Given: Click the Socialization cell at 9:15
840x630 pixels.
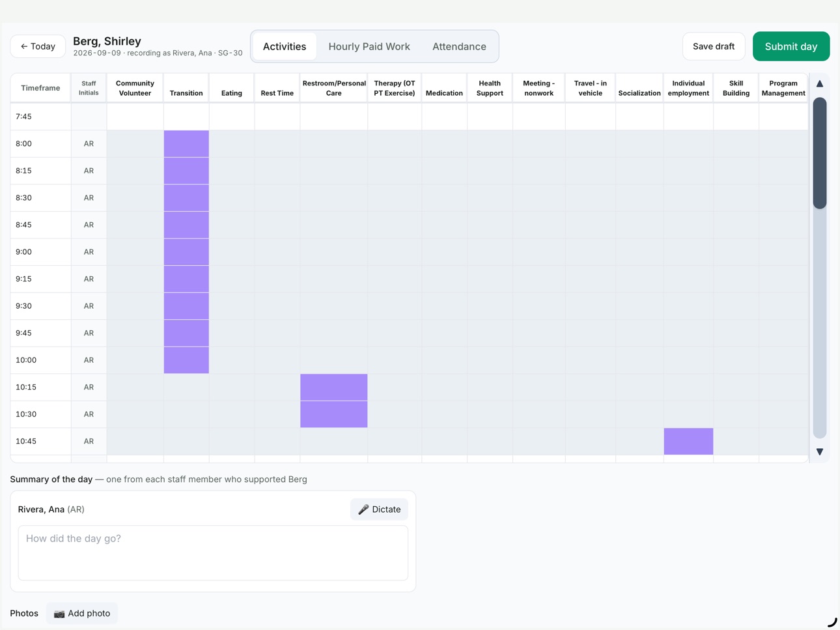Looking at the screenshot, I should tap(639, 279).
